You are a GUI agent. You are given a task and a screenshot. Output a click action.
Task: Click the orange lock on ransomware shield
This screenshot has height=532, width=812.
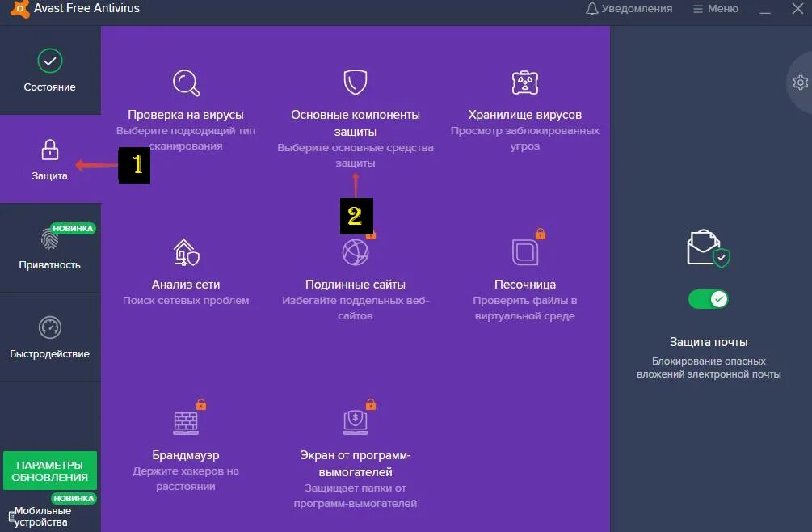pos(371,404)
